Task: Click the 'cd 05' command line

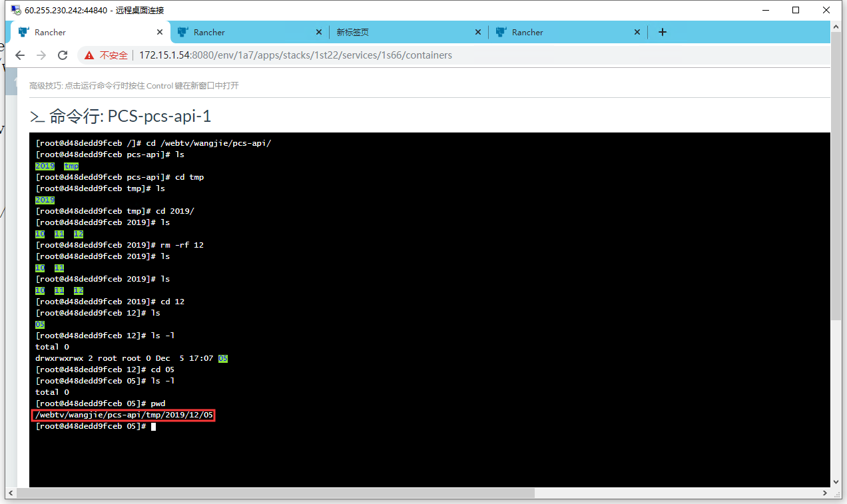Action: (105, 370)
